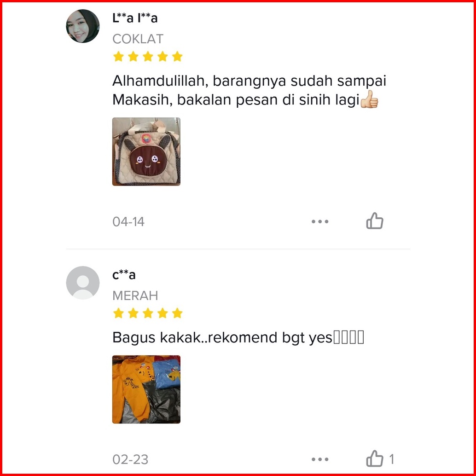Screen dimensions: 476x476
Task: Click the 'Bagus kakak..rekomend bgt' review text
Action: 222,337
